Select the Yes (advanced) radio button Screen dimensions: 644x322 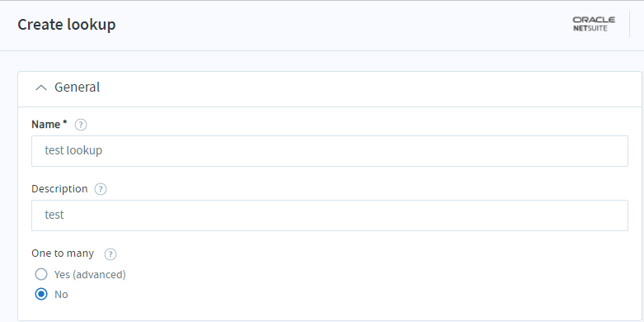pyautogui.click(x=41, y=274)
